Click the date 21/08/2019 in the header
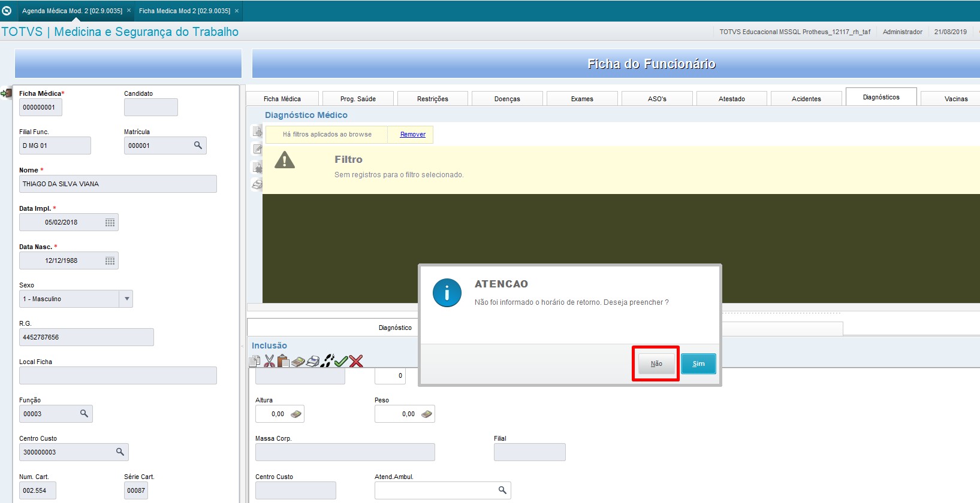Viewport: 980px width, 503px height. pos(950,32)
